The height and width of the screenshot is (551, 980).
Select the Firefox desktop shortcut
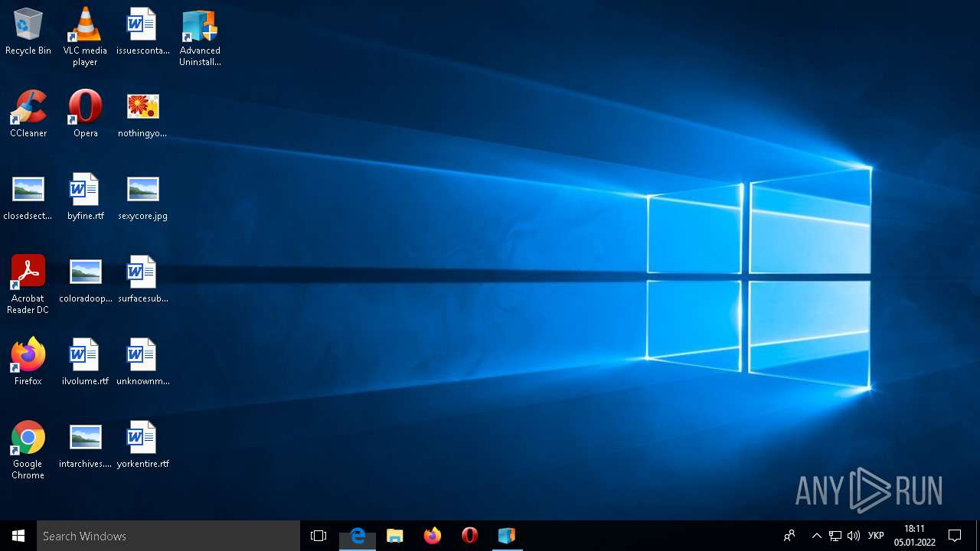pos(28,363)
